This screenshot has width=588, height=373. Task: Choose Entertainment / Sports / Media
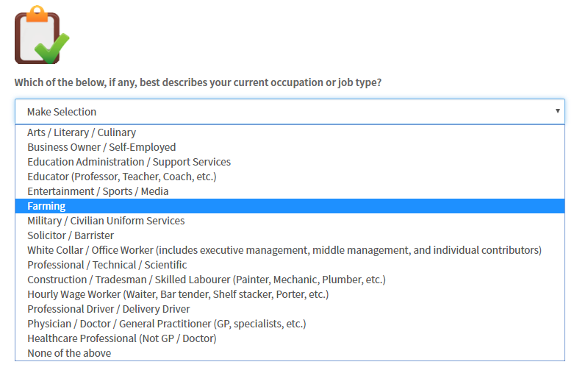[98, 191]
